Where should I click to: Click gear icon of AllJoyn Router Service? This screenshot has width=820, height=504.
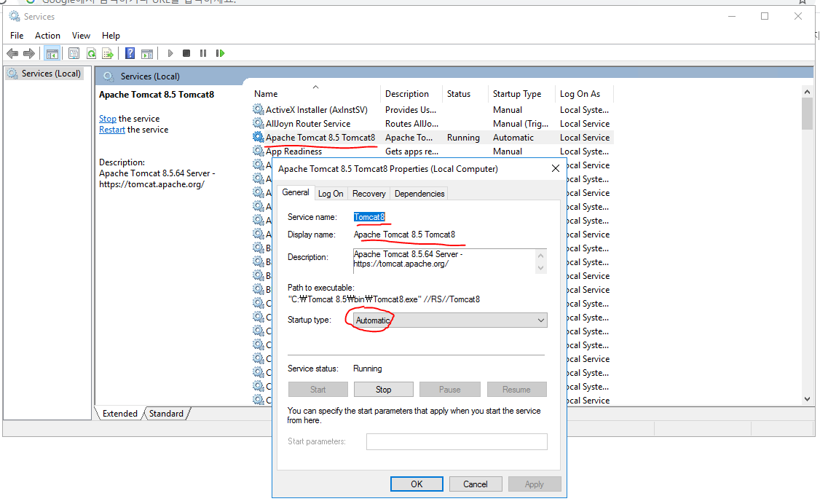click(259, 123)
